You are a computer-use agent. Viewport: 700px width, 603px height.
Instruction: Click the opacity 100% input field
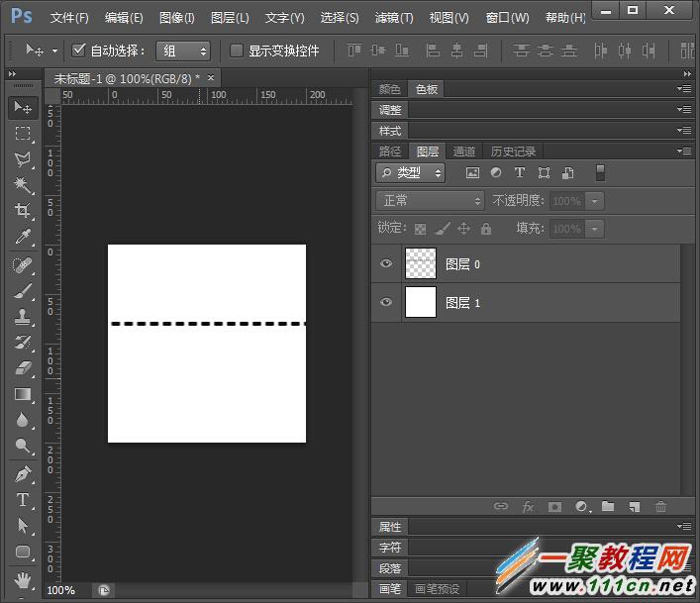coord(567,201)
